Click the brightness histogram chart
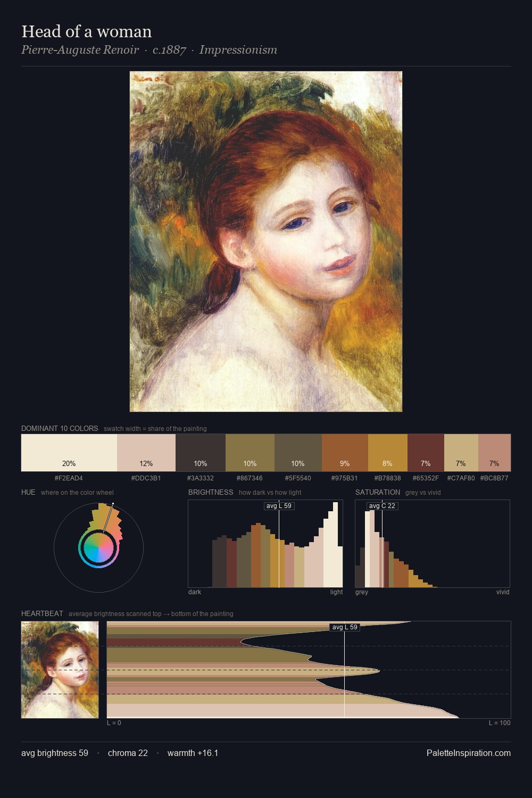 (265, 544)
